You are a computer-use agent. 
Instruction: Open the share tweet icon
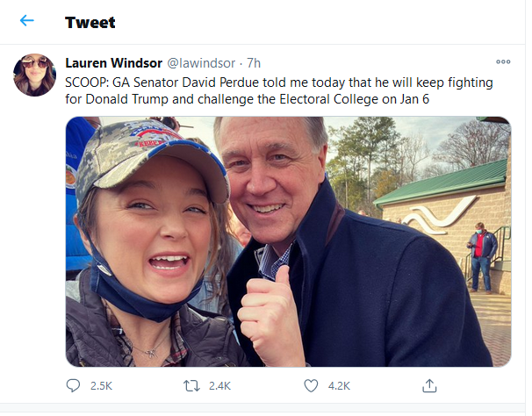pos(429,385)
